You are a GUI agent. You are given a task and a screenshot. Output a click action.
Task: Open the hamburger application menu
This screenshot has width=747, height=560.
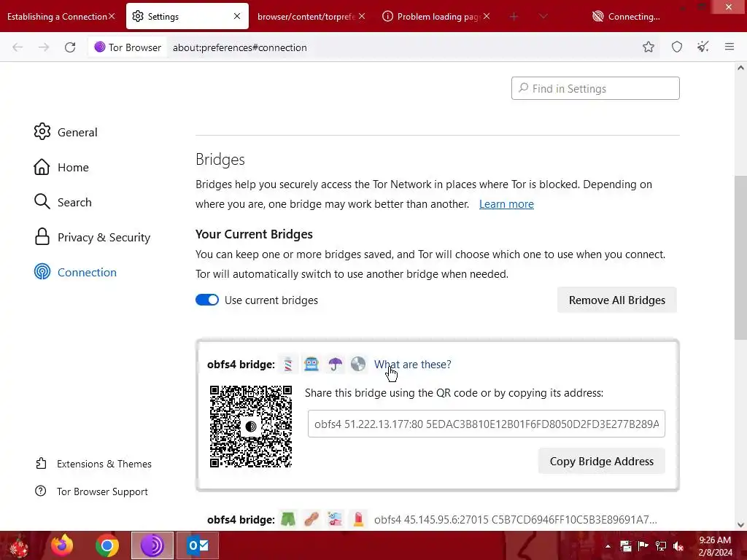pos(729,47)
